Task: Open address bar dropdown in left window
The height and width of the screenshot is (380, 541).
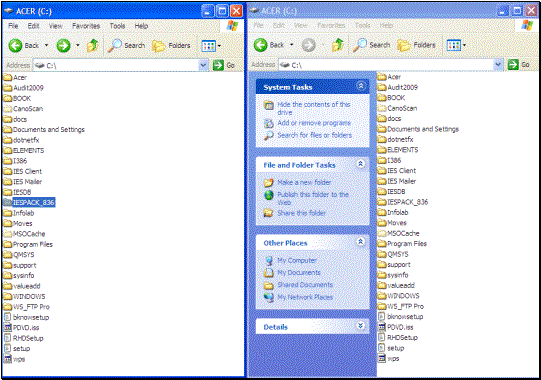Action: point(204,65)
